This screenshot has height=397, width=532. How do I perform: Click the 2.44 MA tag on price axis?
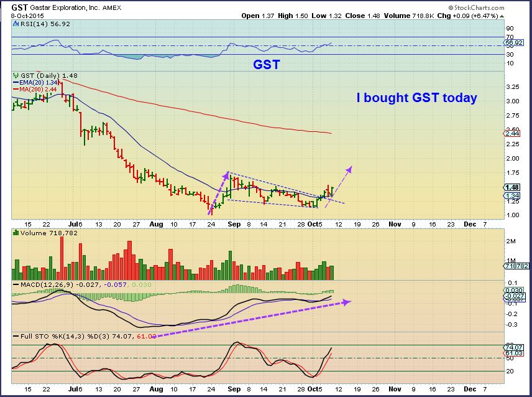[512, 133]
